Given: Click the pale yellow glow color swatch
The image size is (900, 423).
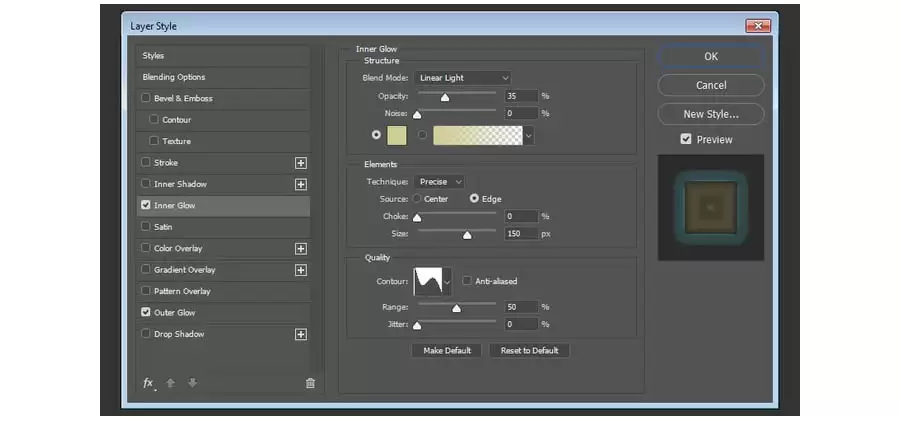Looking at the screenshot, I should (397, 135).
